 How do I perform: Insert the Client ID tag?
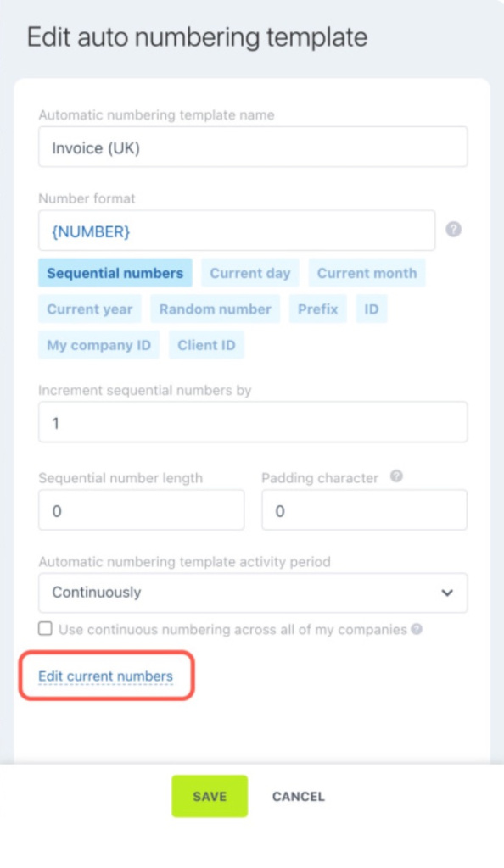point(206,345)
